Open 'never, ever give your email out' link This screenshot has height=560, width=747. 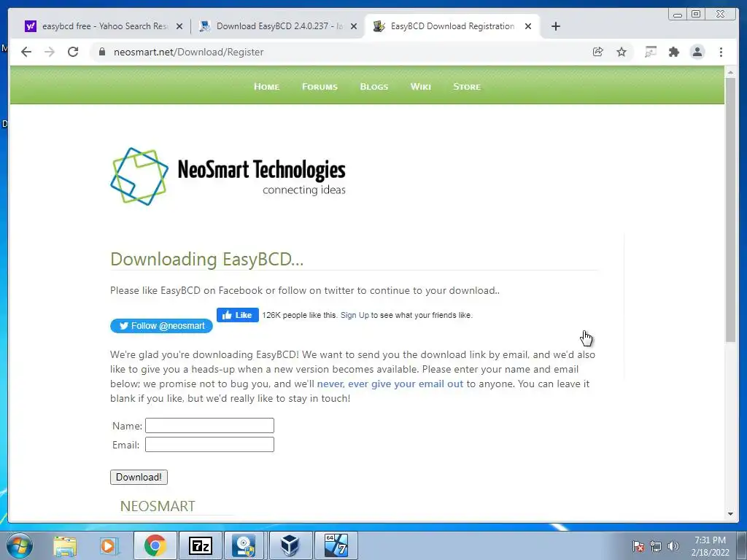pyautogui.click(x=390, y=384)
